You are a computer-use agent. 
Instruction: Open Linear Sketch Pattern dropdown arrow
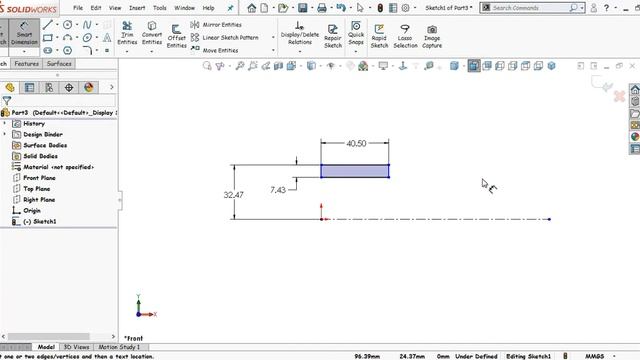click(273, 38)
